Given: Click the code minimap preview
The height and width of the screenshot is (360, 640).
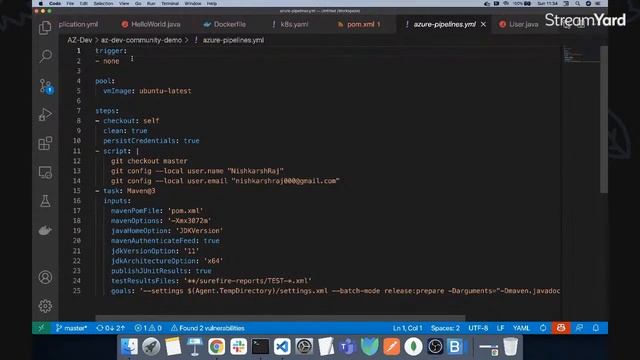Looking at the screenshot, I should click(581, 54).
